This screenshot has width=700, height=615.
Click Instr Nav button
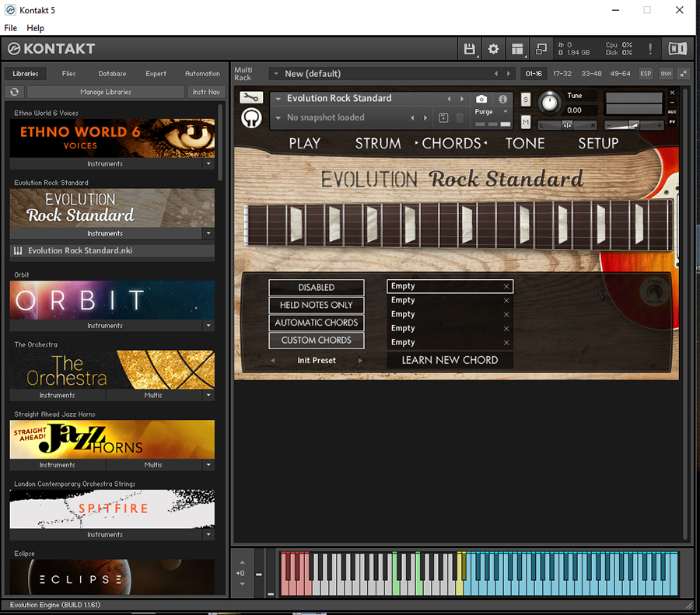tap(206, 92)
